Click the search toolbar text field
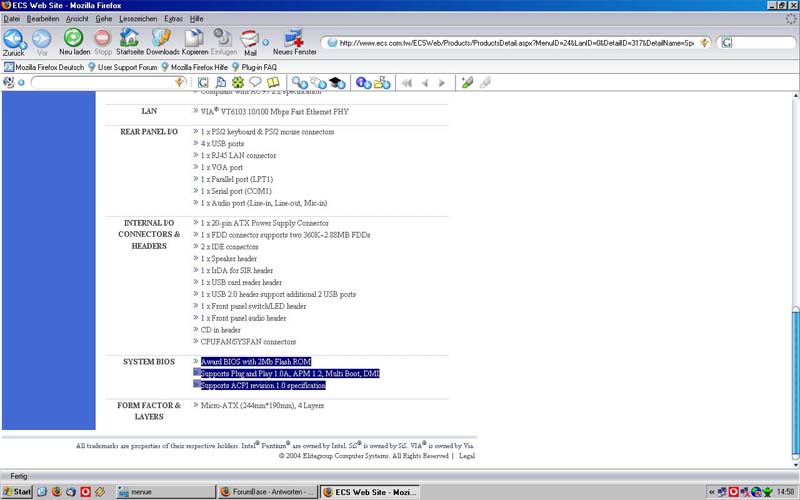 102,82
